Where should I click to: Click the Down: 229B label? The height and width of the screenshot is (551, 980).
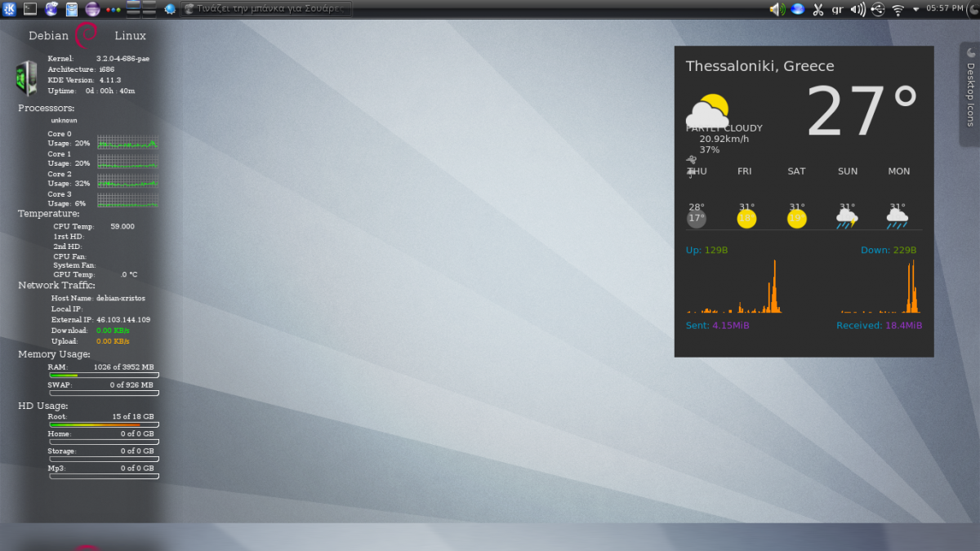click(x=889, y=250)
